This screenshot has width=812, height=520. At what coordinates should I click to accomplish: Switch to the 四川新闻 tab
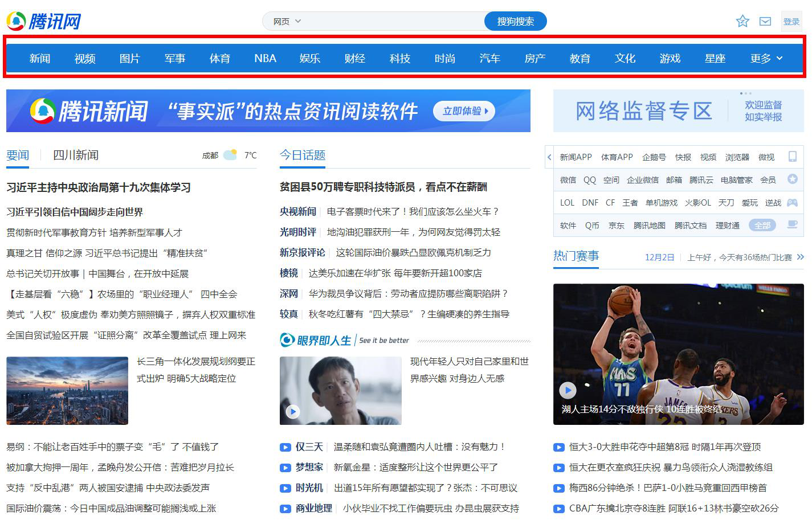(76, 155)
